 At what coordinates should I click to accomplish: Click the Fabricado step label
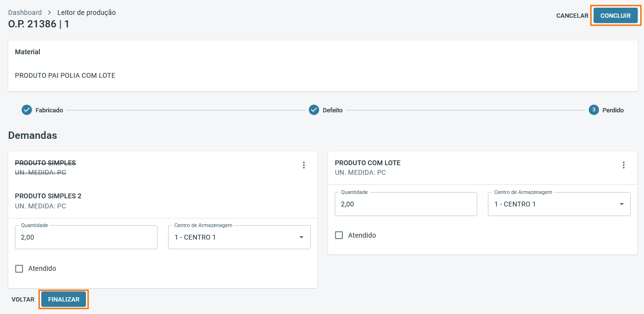click(49, 110)
